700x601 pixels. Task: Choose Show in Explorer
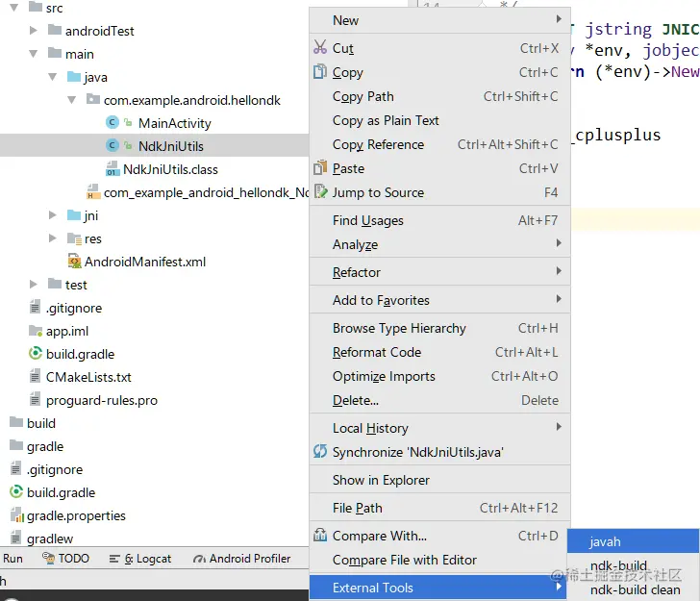[x=439, y=480]
